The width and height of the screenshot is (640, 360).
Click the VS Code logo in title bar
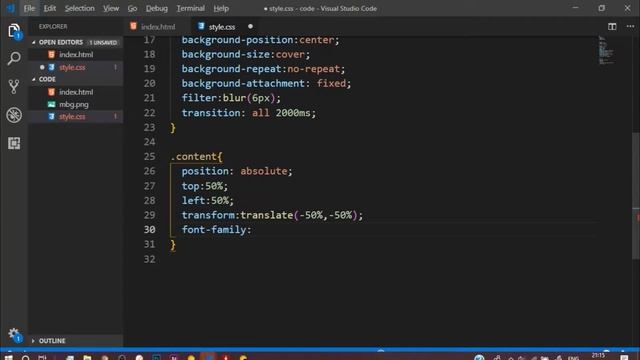point(11,8)
